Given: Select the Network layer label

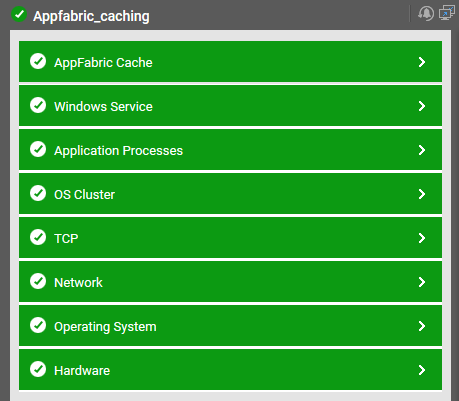Looking at the screenshot, I should tap(78, 283).
